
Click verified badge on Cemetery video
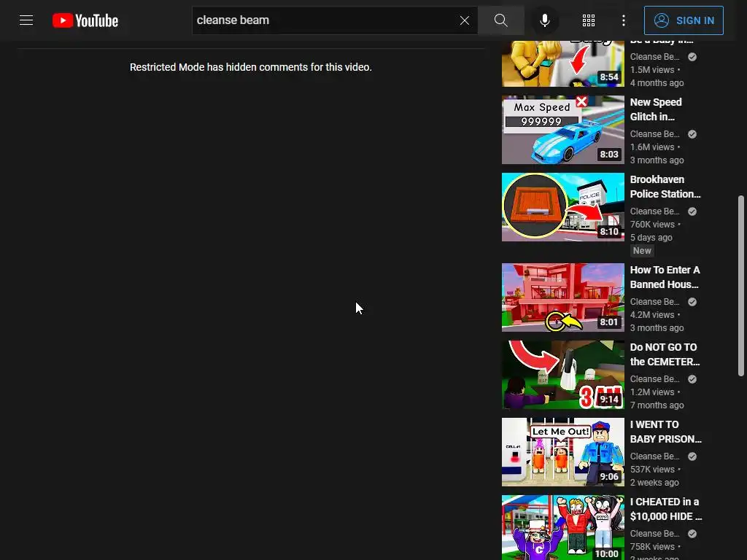(x=692, y=379)
